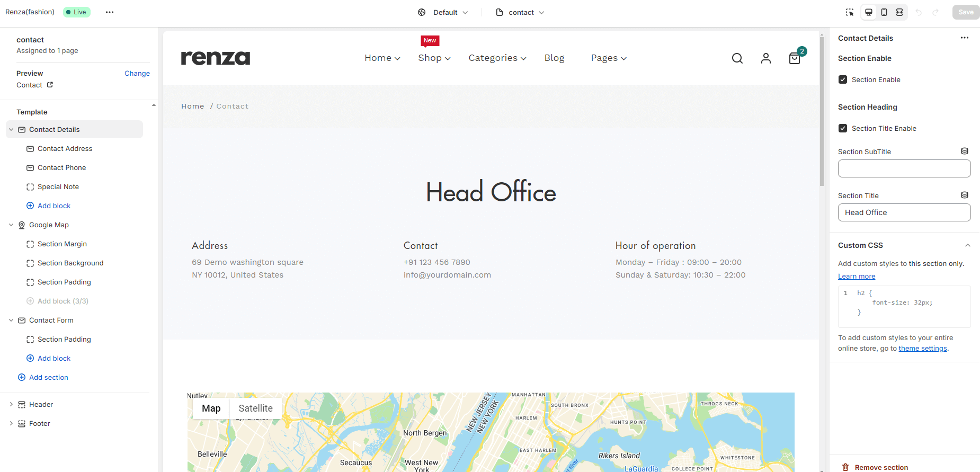Open the Pages navigation menu

[x=609, y=58]
